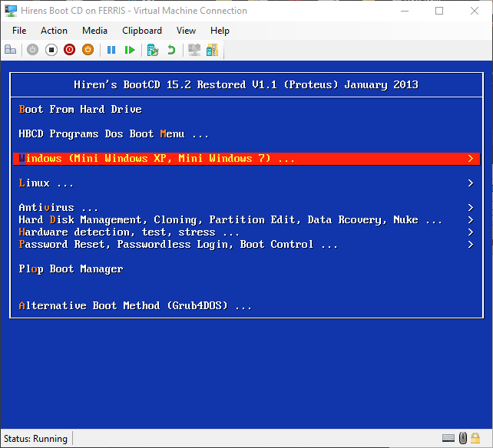Image resolution: width=493 pixels, height=448 pixels.
Task: Open the View menu
Action: [x=186, y=31]
